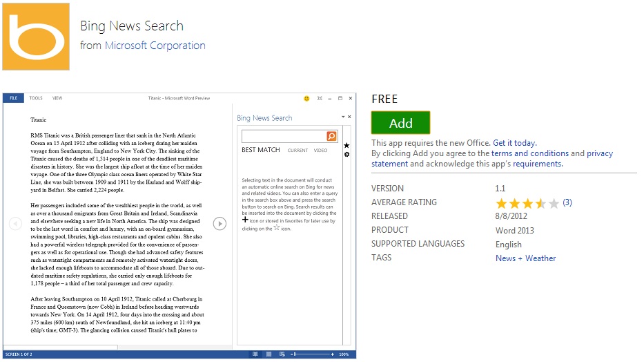The image size is (644, 362).
Task: Click the 'Word 2013' product value
Action: [515, 231]
